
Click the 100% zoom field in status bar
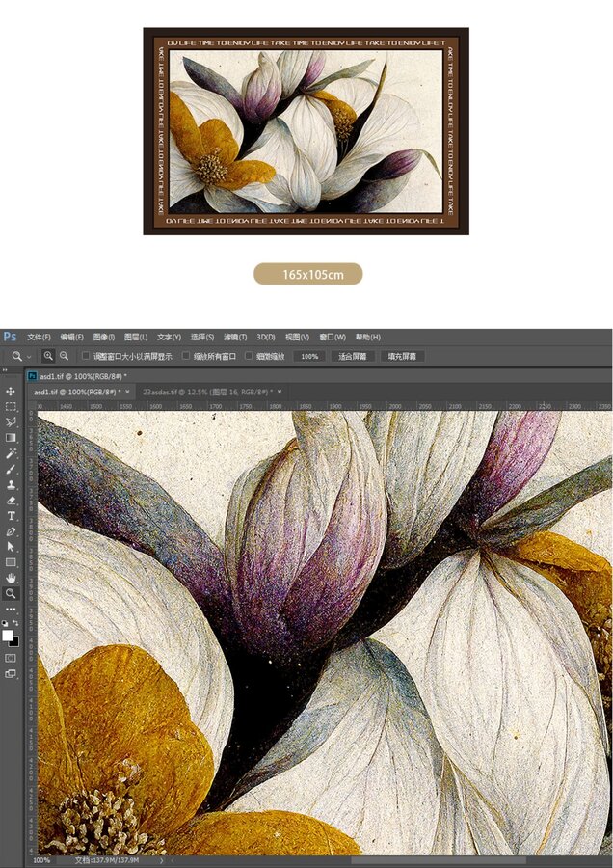41,860
